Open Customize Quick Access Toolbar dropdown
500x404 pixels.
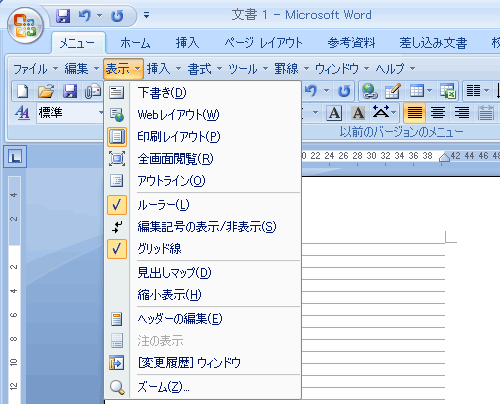coord(146,15)
